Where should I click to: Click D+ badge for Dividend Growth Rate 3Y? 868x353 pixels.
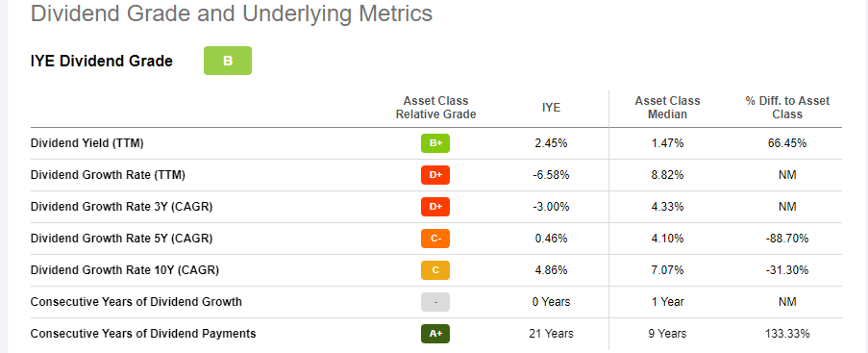(435, 207)
